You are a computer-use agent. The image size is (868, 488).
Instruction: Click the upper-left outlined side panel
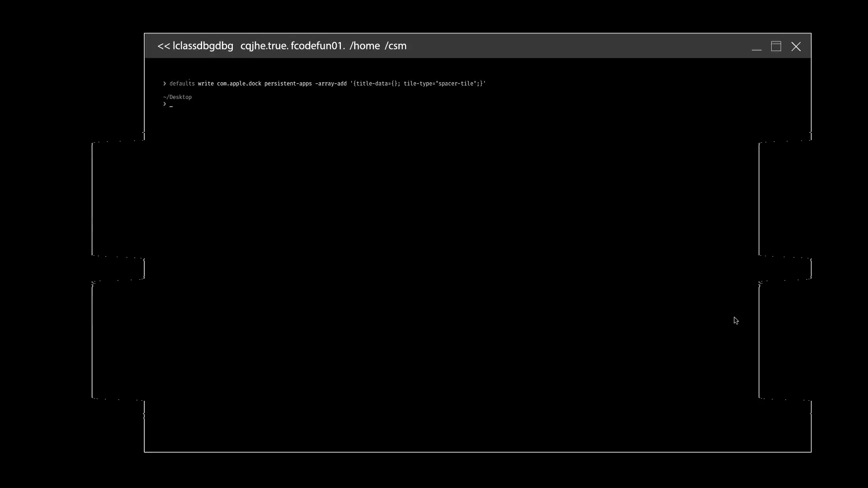[118, 199]
